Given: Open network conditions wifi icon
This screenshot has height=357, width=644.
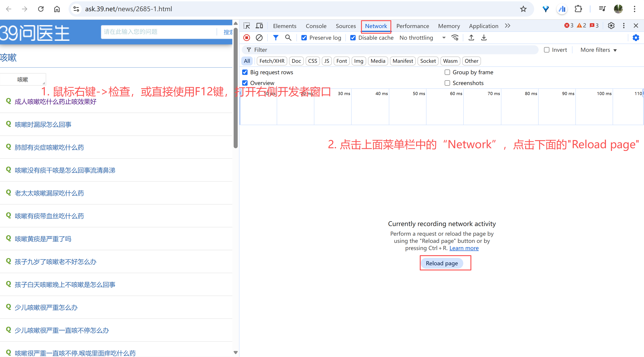Looking at the screenshot, I should (455, 38).
